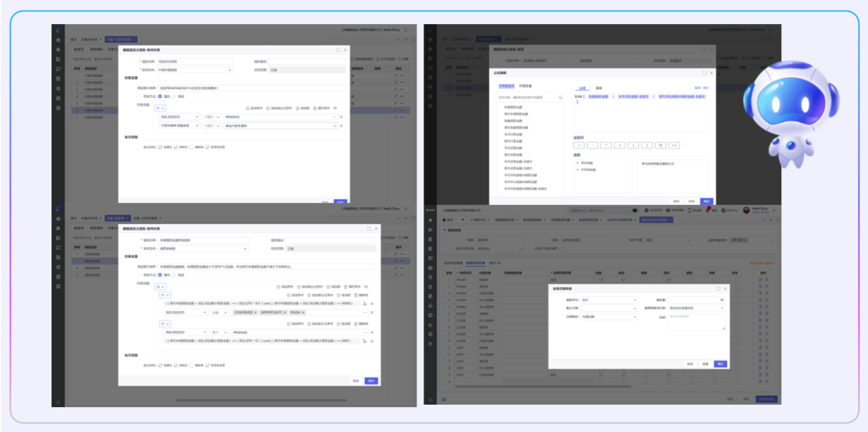
Task: Tick the unchecked 删除前 execution timing checkbox
Action: pos(191,147)
